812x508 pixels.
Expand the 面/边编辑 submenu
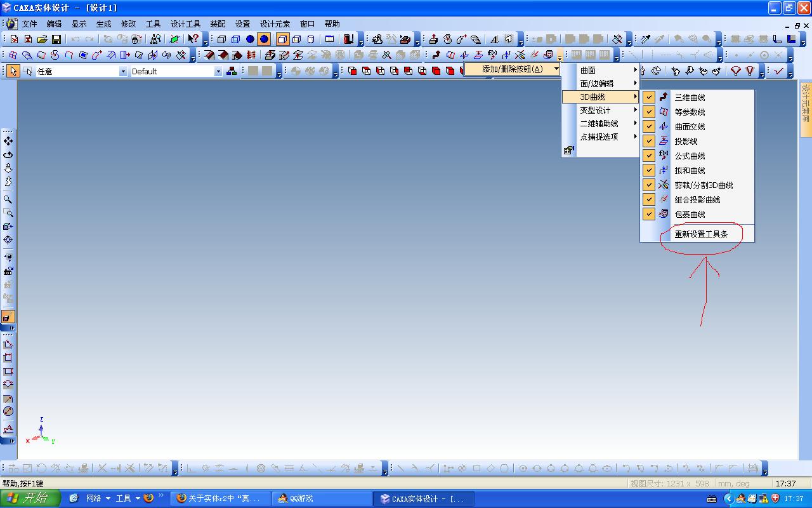click(x=600, y=83)
